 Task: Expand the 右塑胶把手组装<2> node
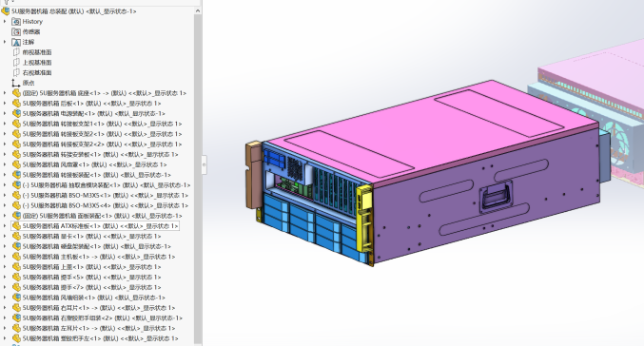click(5, 318)
